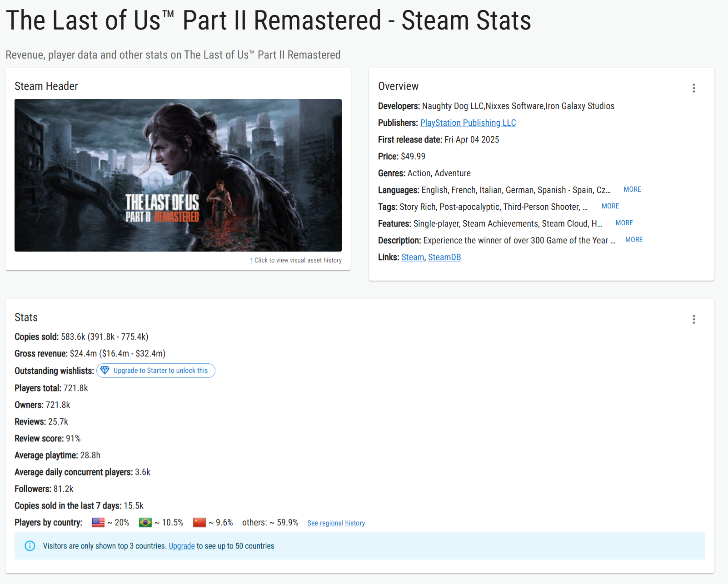Click the Upgrade link in the countries notice
The height and width of the screenshot is (584, 728).
(x=182, y=546)
